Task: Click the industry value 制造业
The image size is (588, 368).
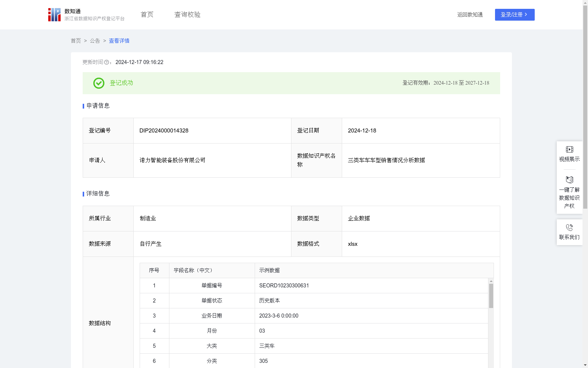Action: tap(148, 219)
